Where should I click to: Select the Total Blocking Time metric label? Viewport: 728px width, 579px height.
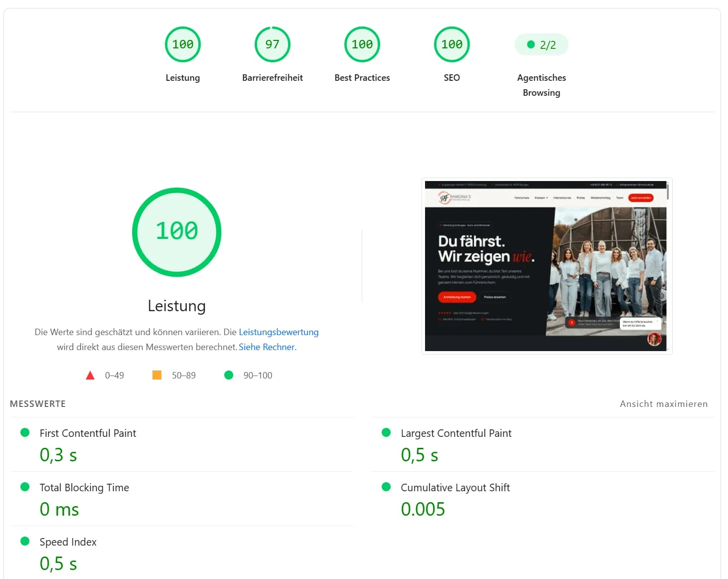[84, 488]
